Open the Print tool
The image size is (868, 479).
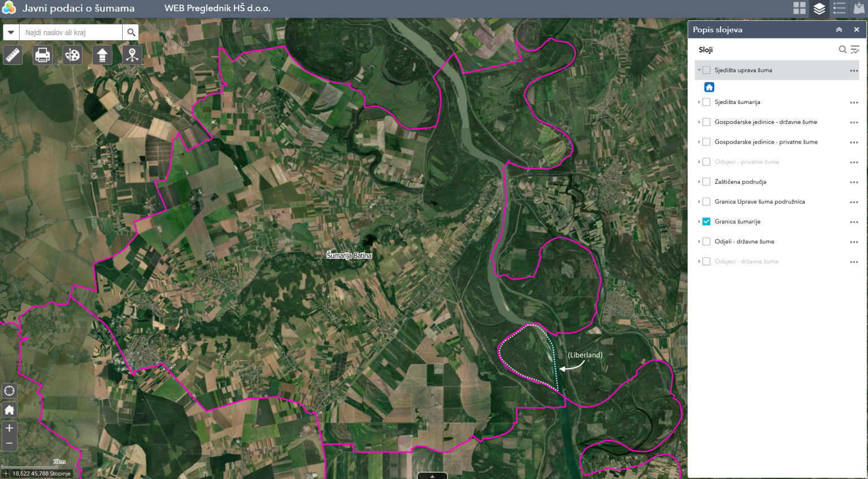42,54
